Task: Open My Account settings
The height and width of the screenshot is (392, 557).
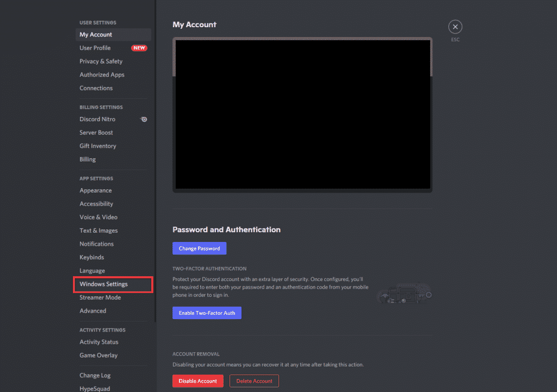Action: click(96, 34)
